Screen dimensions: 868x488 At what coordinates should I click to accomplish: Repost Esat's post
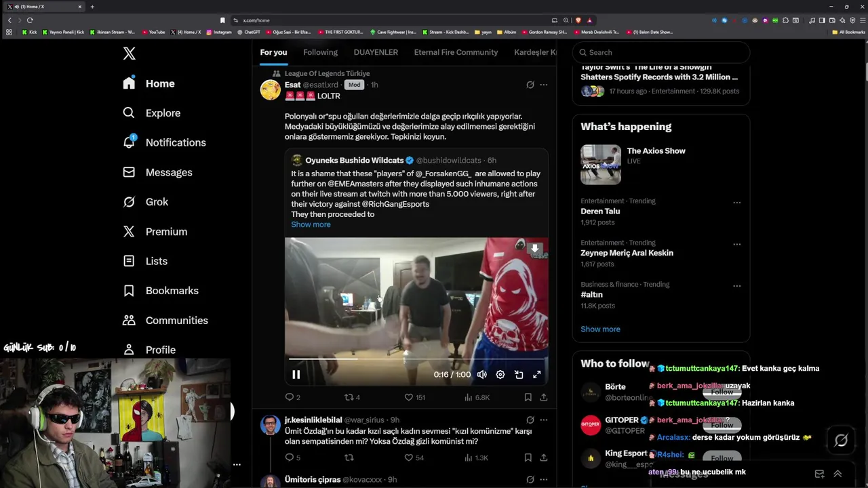pos(353,397)
